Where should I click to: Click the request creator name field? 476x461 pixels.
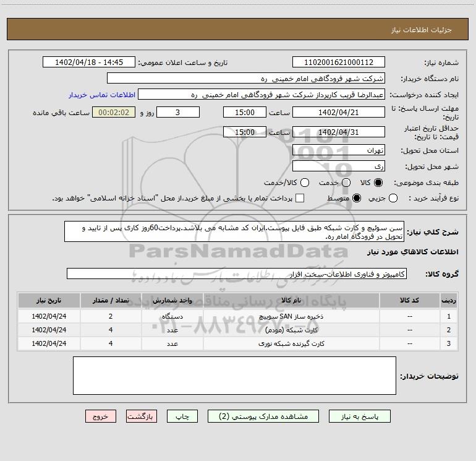coord(261,95)
